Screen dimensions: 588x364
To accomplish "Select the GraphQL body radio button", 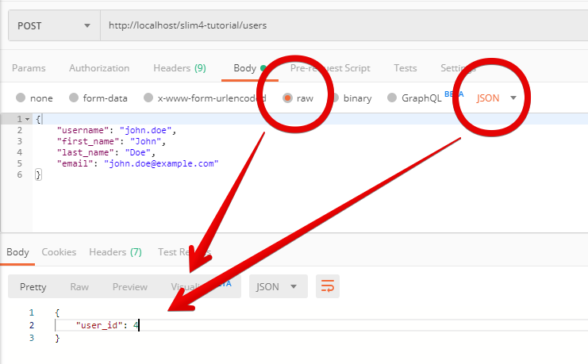I will (391, 98).
